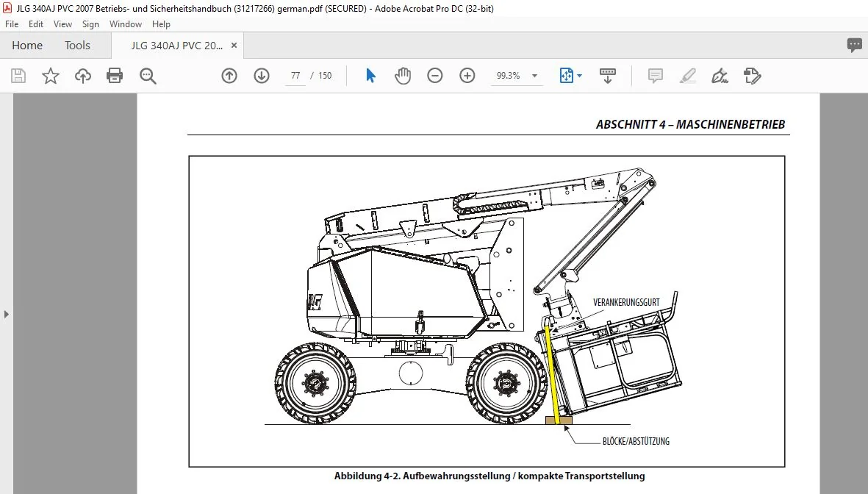Choose the arrow selection tool

[371, 76]
